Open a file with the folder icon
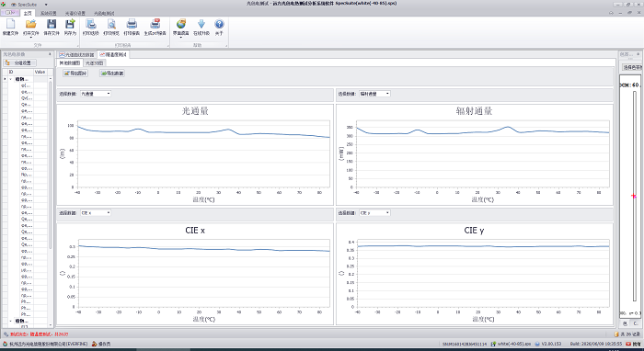Viewport: 644px width, 351px height. pos(30,27)
